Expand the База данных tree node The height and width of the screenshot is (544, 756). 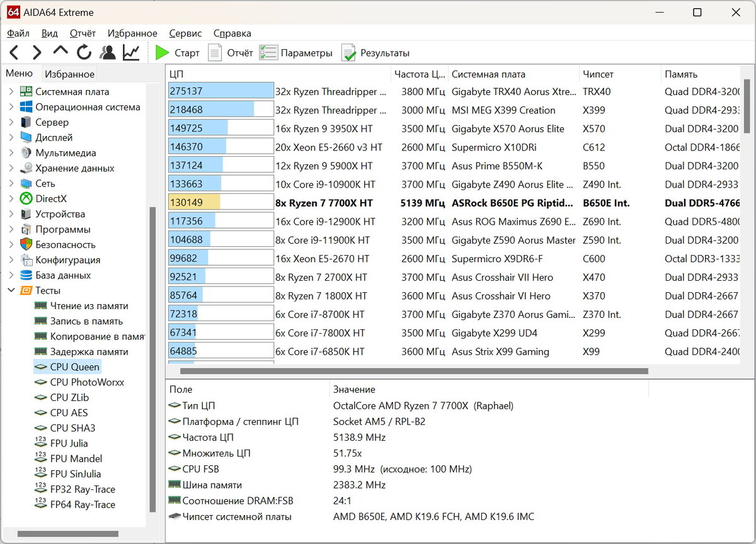pos(11,275)
